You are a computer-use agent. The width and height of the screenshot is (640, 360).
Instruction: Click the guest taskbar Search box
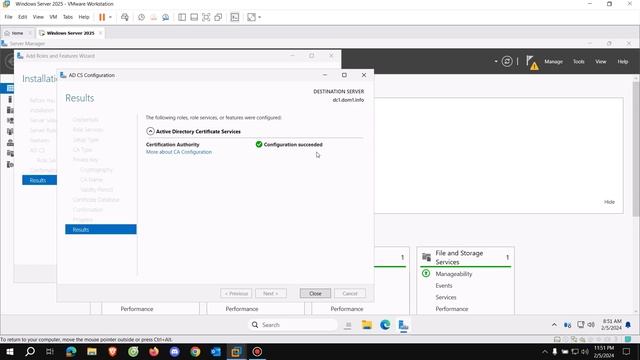pos(293,325)
